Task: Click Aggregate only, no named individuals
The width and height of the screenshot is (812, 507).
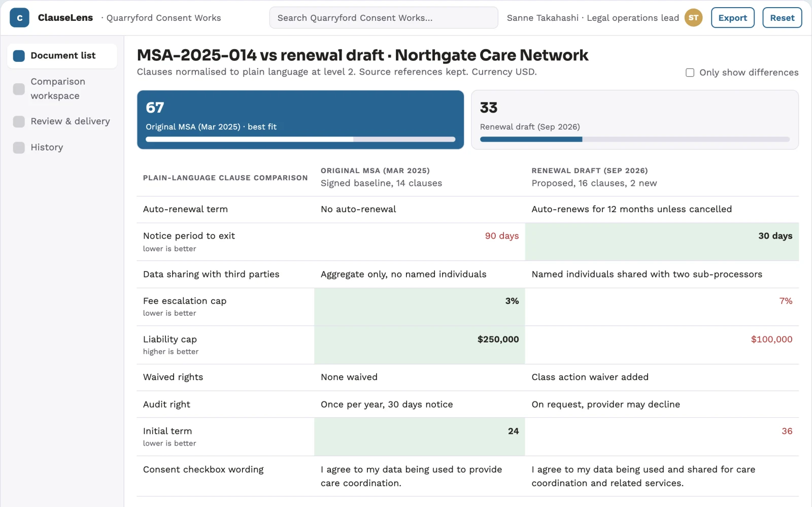Action: 403,275
